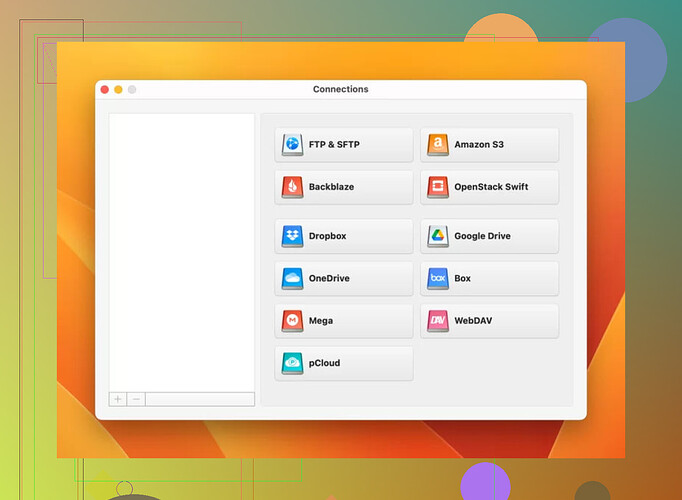Click the OpenStack Swift drive icon
This screenshot has width=682, height=500.
pos(438,187)
